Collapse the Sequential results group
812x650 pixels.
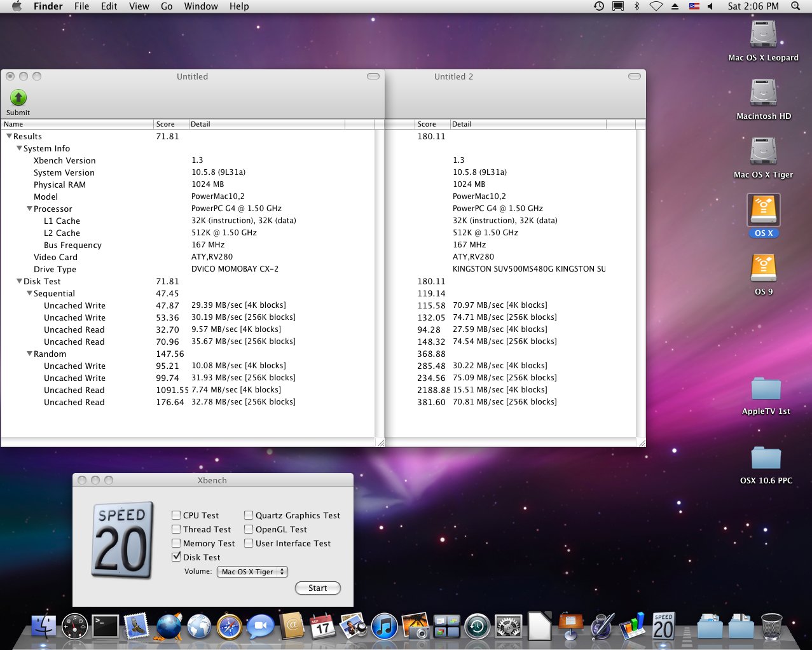[29, 293]
